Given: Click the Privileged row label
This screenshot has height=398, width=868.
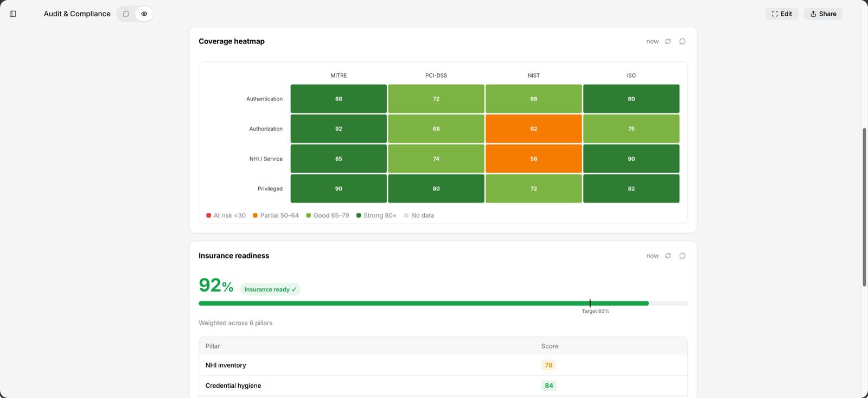Looking at the screenshot, I should [x=270, y=188].
